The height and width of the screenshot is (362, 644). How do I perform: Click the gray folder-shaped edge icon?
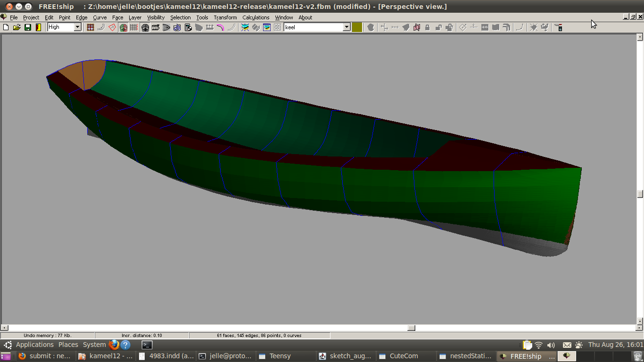(495, 27)
